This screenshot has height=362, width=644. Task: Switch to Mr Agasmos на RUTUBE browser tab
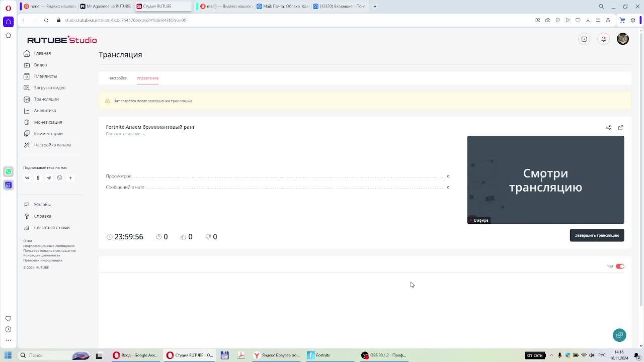[x=105, y=6]
